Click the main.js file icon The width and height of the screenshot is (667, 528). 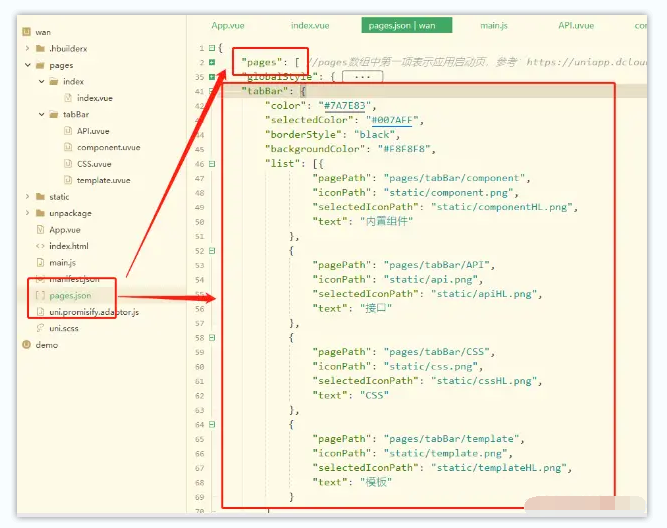(40, 262)
